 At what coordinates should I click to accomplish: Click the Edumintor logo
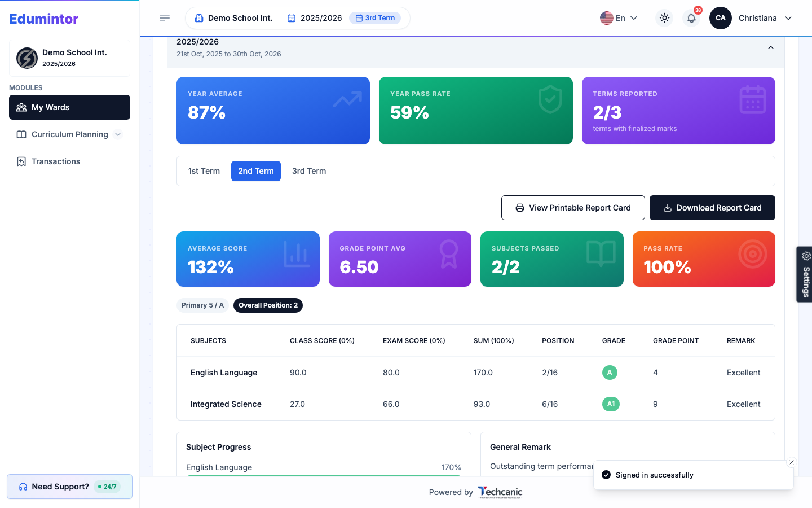click(x=44, y=19)
